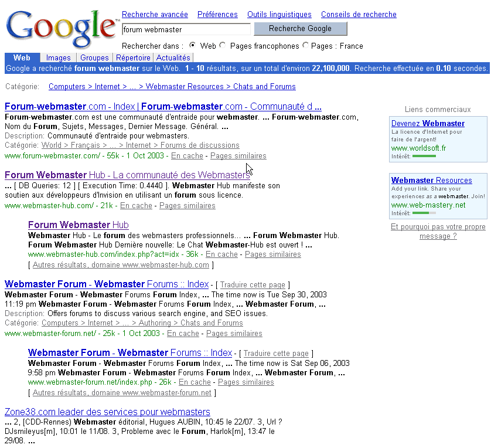
Task: Click Traduire cette page for webmaster-forum.net/index.php
Action: [276, 354]
